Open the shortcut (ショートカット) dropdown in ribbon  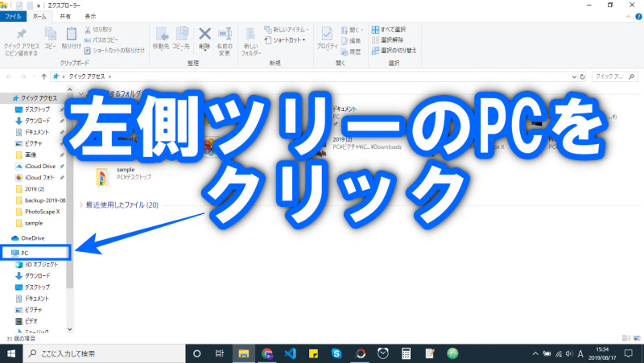tap(287, 39)
